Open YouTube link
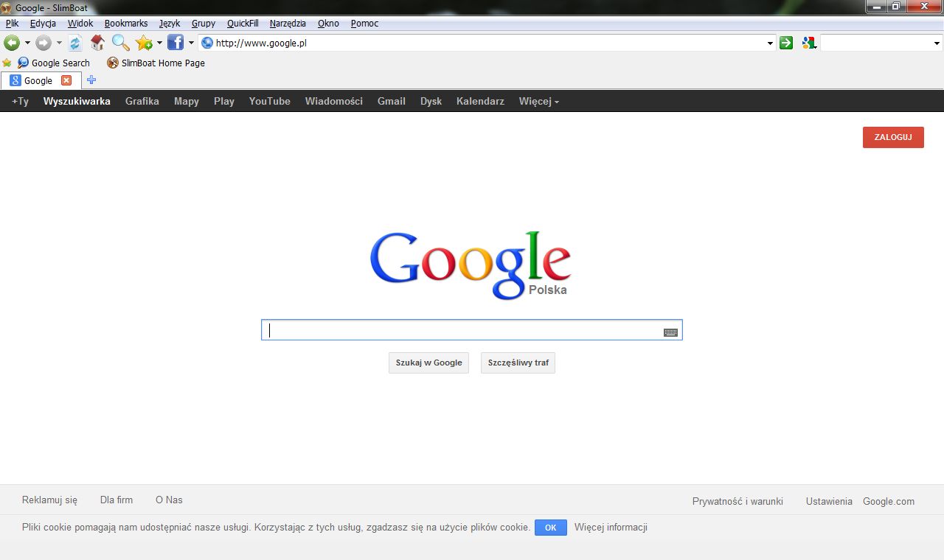The image size is (944, 560). click(x=270, y=101)
